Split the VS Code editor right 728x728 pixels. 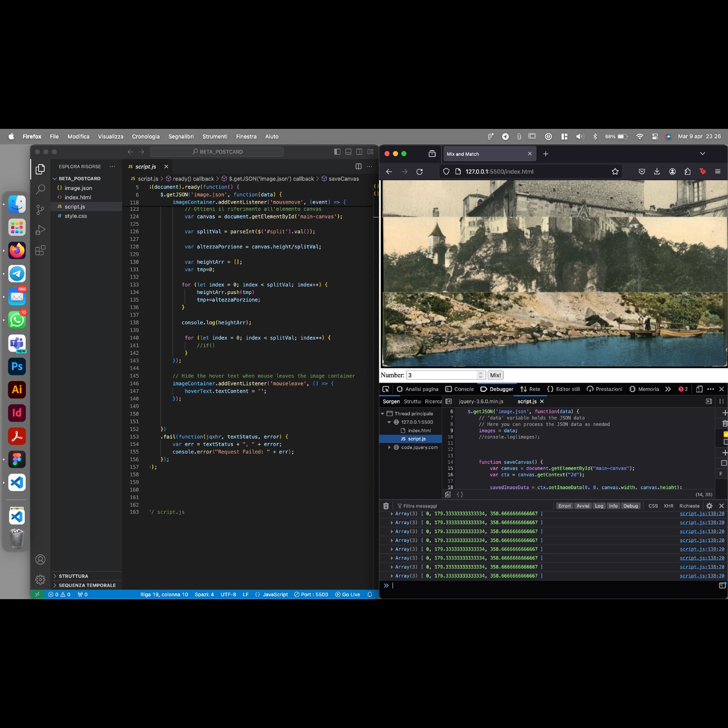(x=358, y=167)
